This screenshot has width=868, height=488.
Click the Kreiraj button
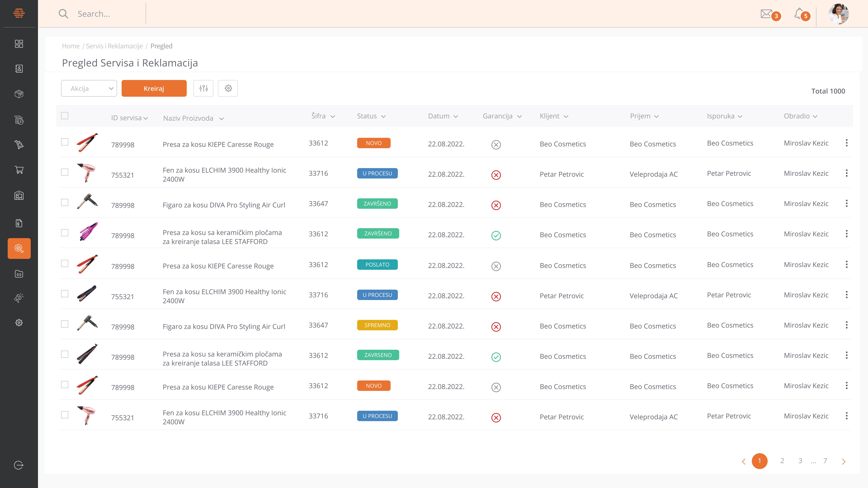coord(154,88)
